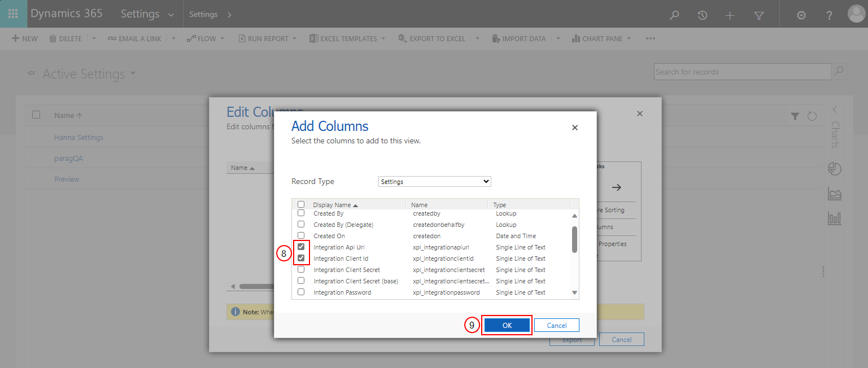Check the Created By (Delegate) checkbox
This screenshot has width=868, height=368.
point(301,225)
